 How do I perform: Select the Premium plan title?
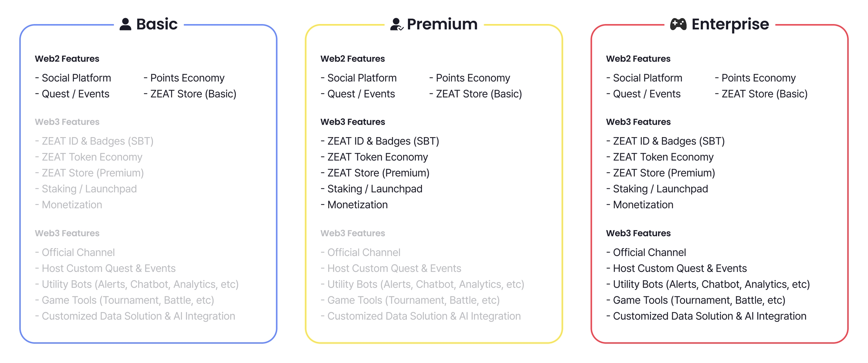(442, 24)
